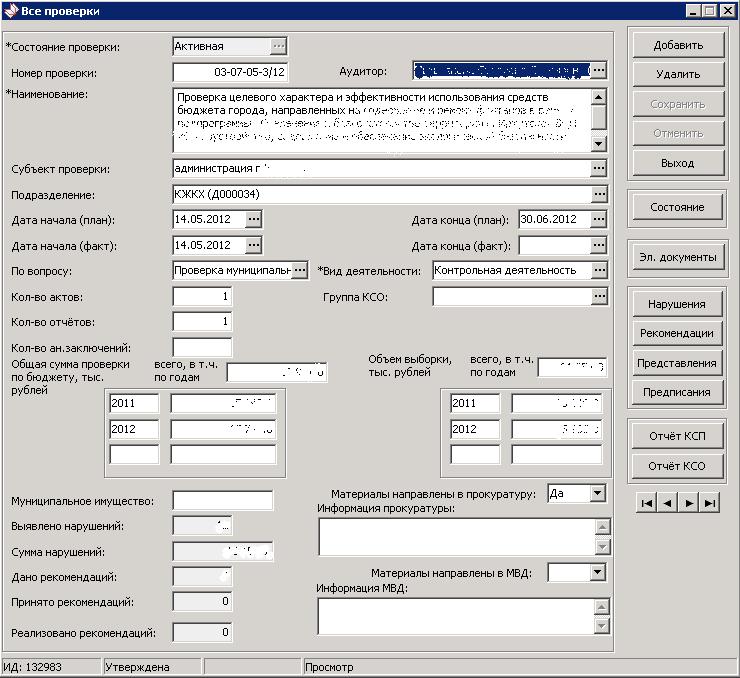Click Муниципальное имущество input field
Viewport: 740px width, 678px height.
222,501
